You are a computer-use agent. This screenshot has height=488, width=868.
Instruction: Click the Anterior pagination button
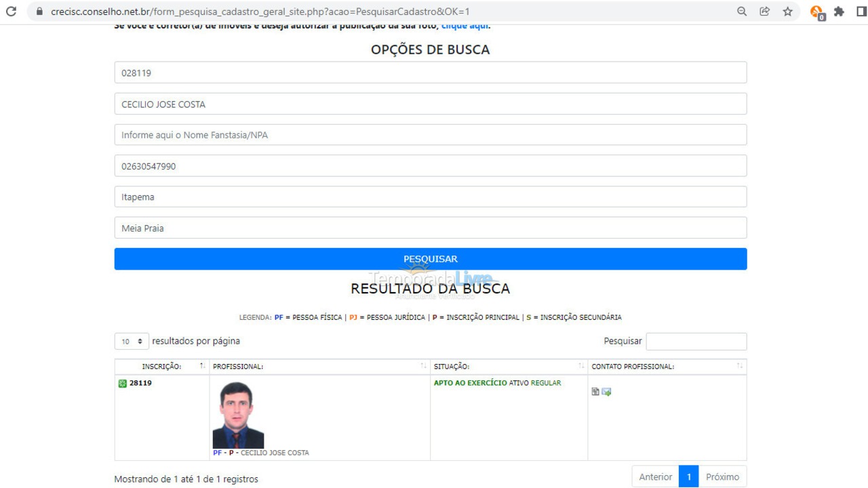coord(654,476)
